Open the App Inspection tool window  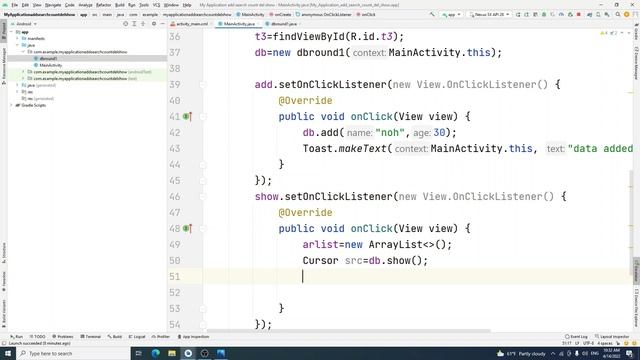(x=193, y=337)
